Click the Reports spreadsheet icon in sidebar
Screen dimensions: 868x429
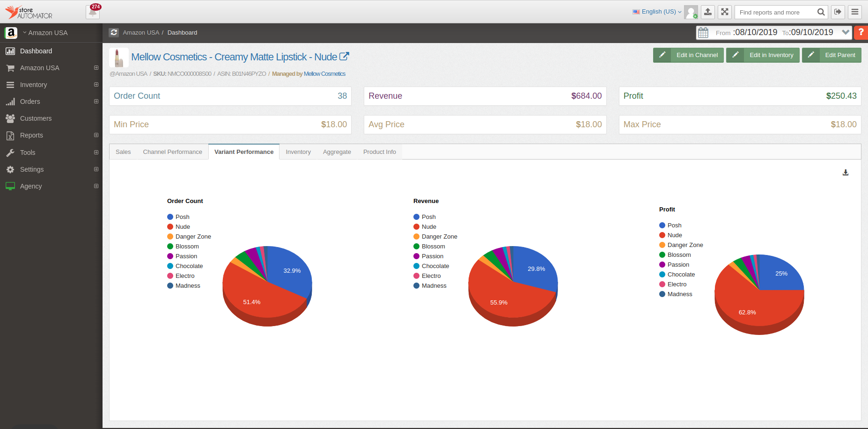pos(10,136)
